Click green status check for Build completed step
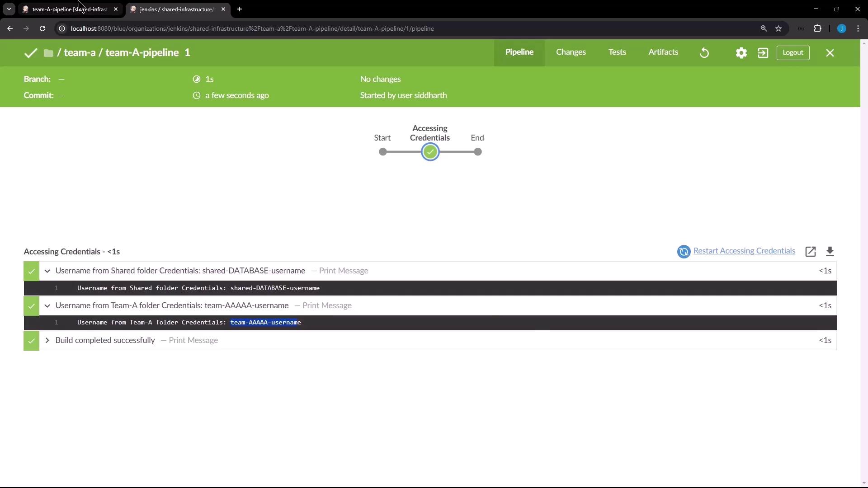 [x=31, y=341]
